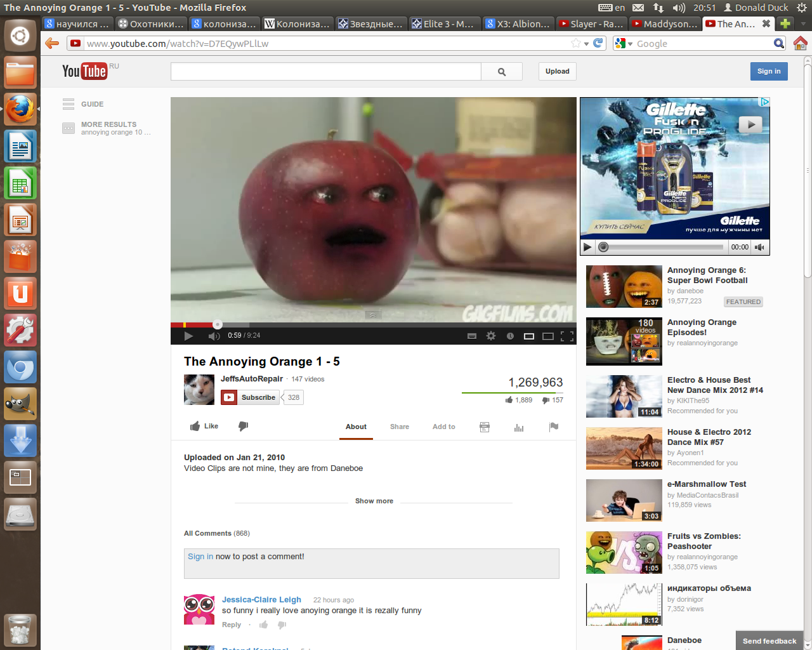Image resolution: width=812 pixels, height=650 pixels.
Task: Reply to Jessica-Claire Leigh's comment
Action: coord(232,625)
